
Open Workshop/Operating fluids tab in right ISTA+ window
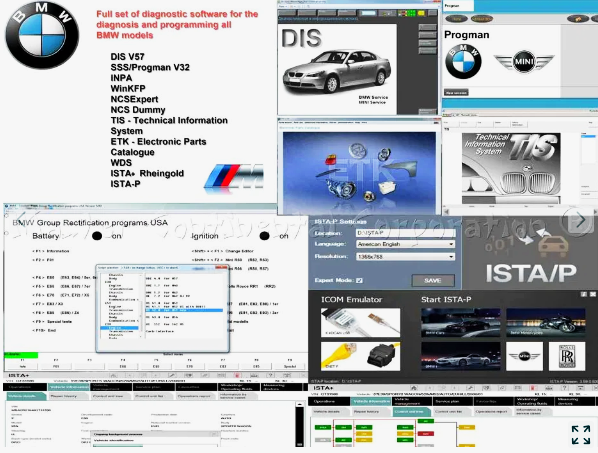click(534, 402)
